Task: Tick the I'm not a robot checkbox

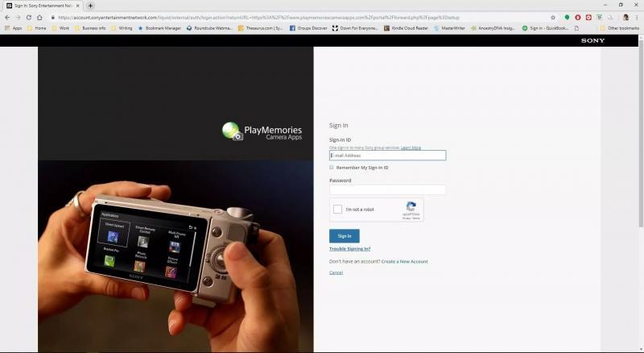Action: (338, 210)
